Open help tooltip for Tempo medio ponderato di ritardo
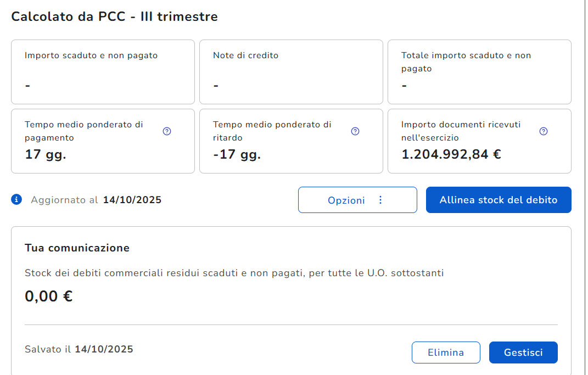Viewport: 588px width, 375px height. coord(355,131)
